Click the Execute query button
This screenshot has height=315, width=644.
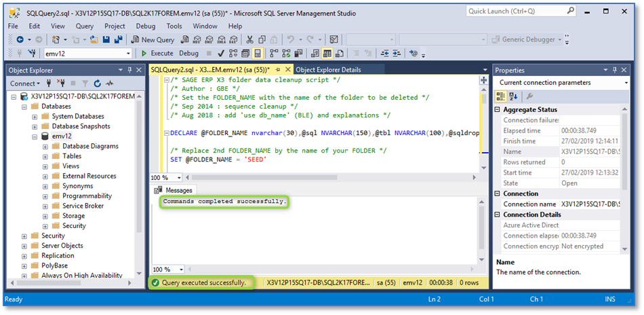pos(157,53)
